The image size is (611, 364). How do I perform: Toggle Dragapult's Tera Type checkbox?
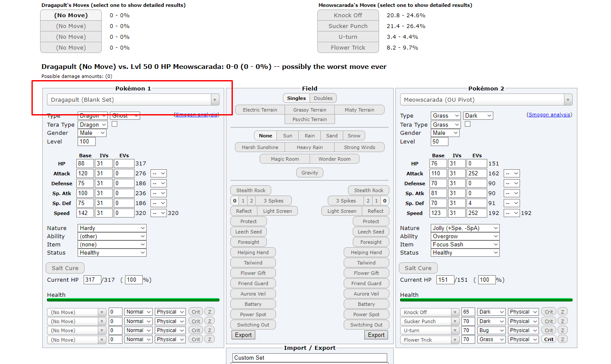coord(115,124)
